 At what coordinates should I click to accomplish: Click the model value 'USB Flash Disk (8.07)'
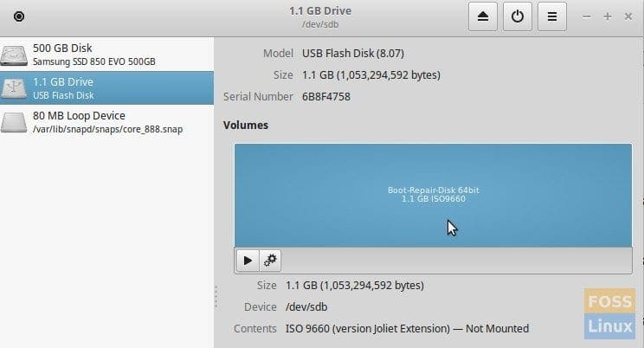tap(353, 54)
